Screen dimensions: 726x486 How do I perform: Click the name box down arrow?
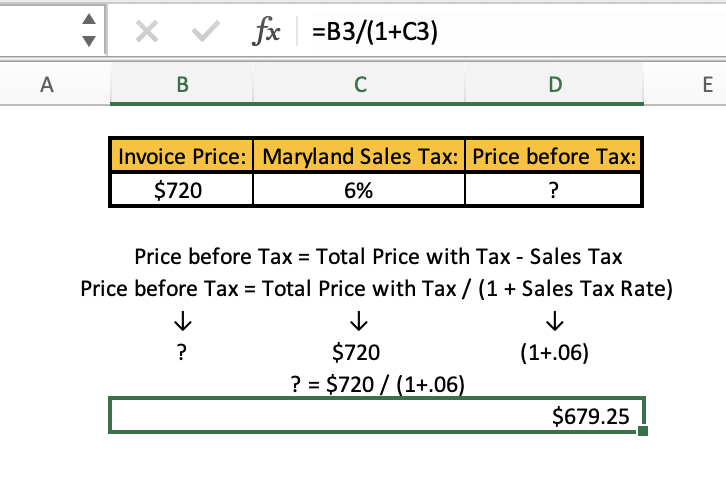tap(89, 43)
